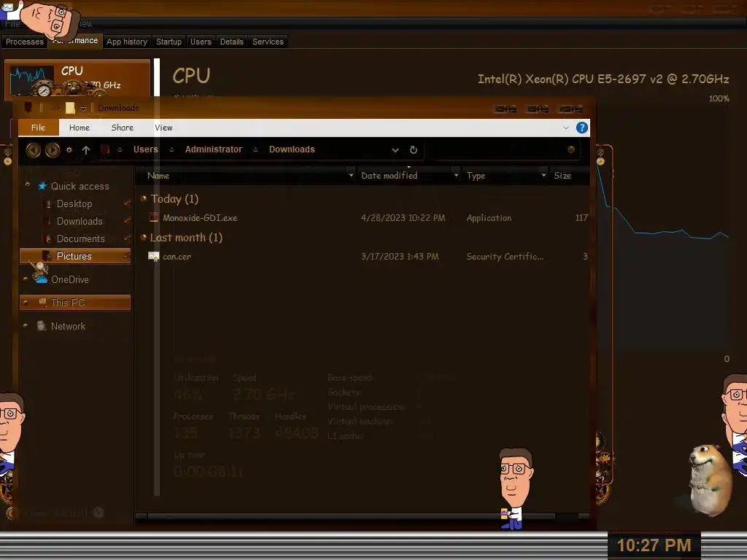Open the Startup tab in Task Manager
Screen dimensions: 747x560
click(169, 42)
